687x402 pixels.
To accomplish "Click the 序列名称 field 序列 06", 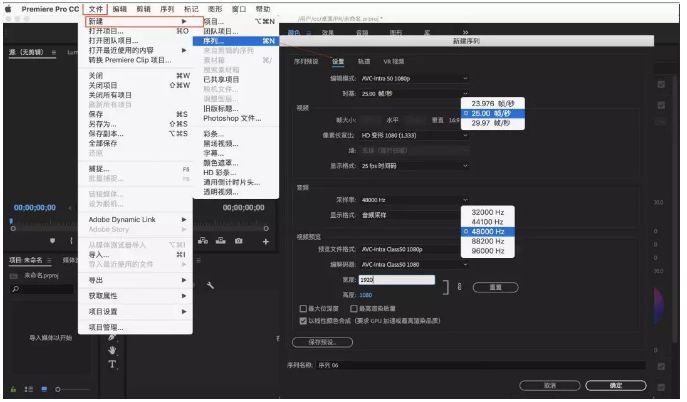I will pos(481,365).
